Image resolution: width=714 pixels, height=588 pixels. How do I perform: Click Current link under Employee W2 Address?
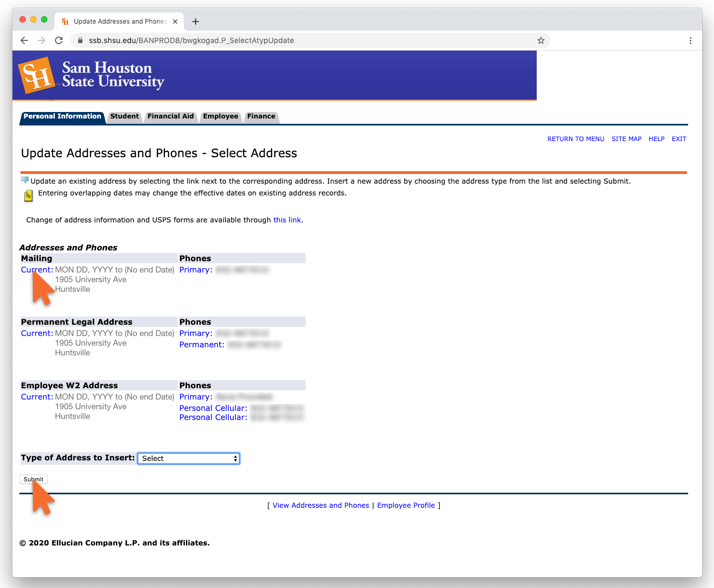(37, 397)
